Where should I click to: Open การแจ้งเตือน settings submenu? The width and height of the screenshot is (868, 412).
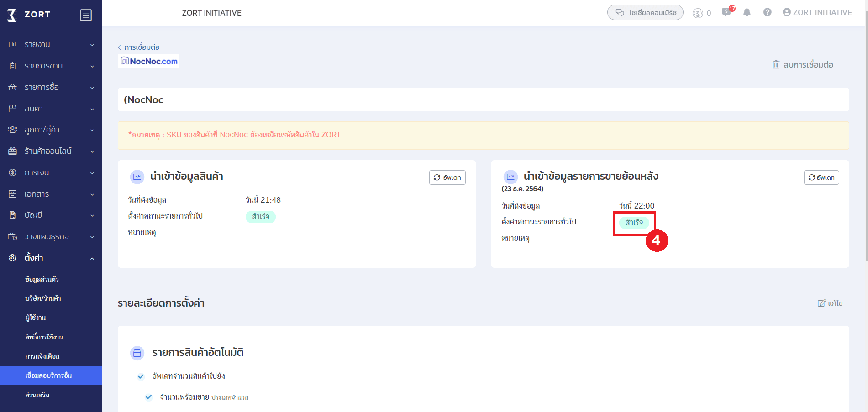click(42, 356)
